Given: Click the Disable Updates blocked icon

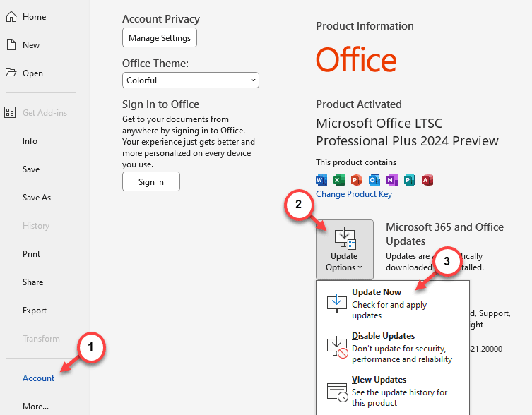Looking at the screenshot, I should click(337, 347).
